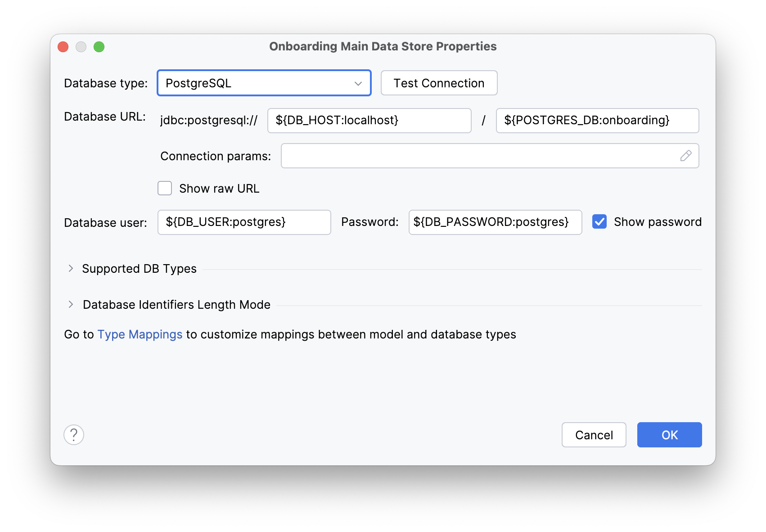Image resolution: width=766 pixels, height=532 pixels.
Task: Enable the Show raw URL checkbox
Action: click(x=164, y=188)
